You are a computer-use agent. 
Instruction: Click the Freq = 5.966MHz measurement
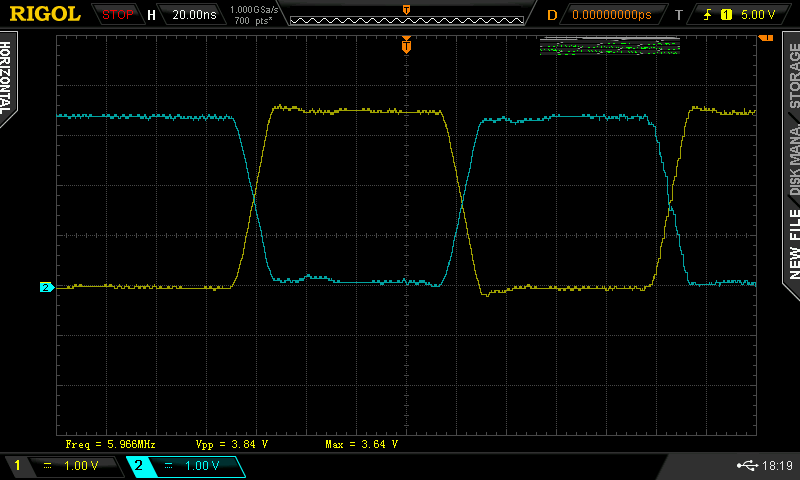(110, 444)
